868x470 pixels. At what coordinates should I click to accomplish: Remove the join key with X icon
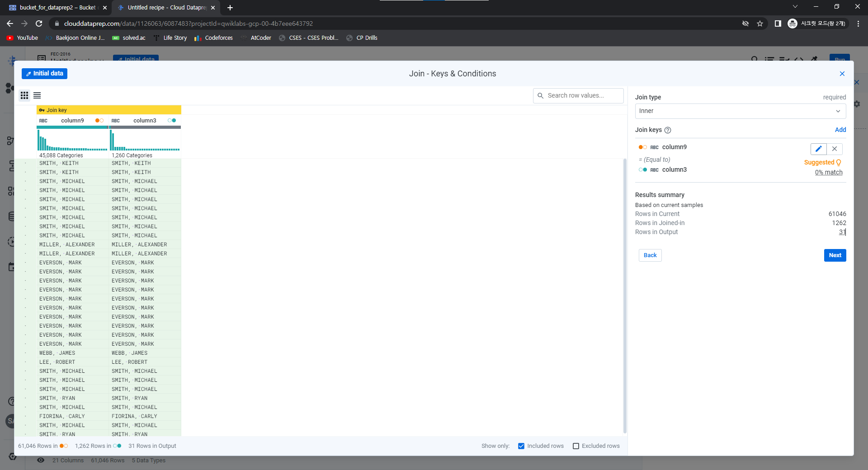(x=835, y=149)
